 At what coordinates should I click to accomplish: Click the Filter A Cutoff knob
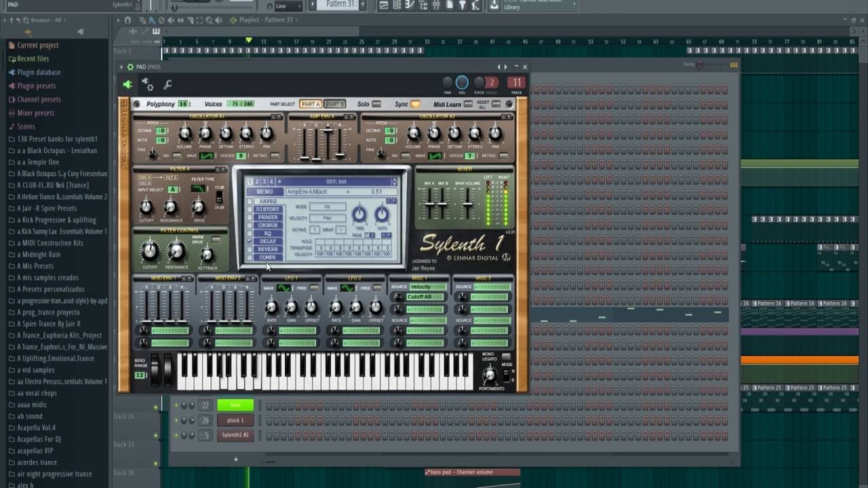(x=146, y=207)
